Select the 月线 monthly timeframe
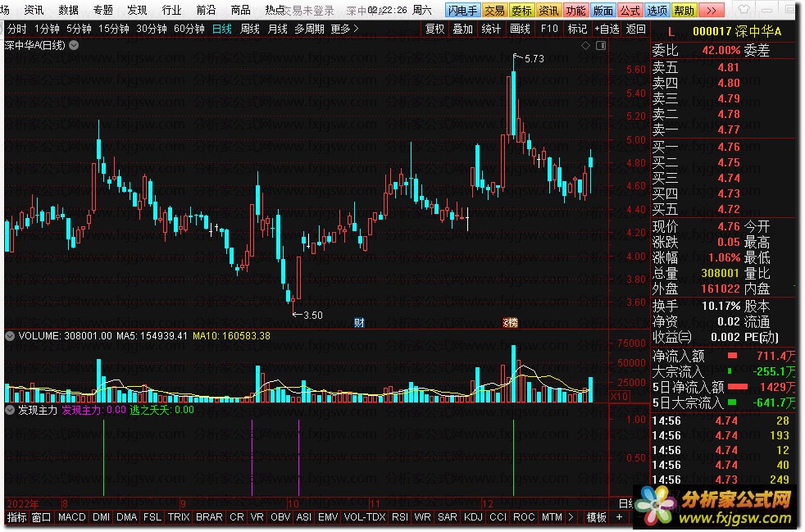Image resolution: width=805 pixels, height=532 pixels. 278,29
